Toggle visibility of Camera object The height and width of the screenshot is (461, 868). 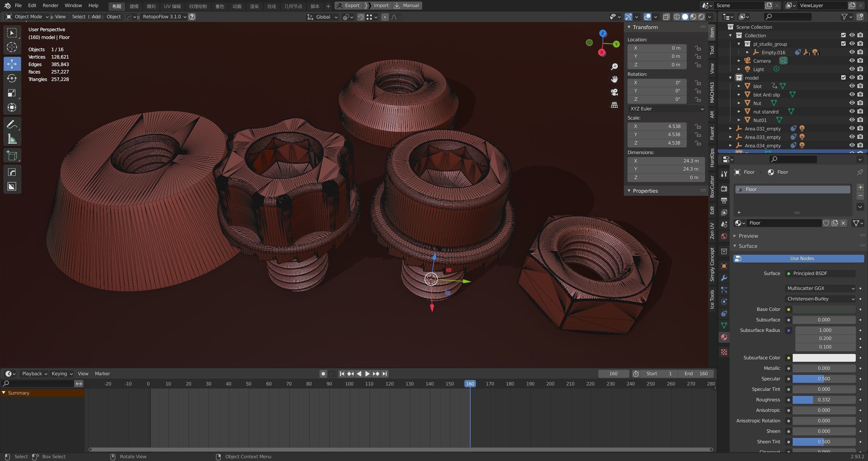pos(852,61)
